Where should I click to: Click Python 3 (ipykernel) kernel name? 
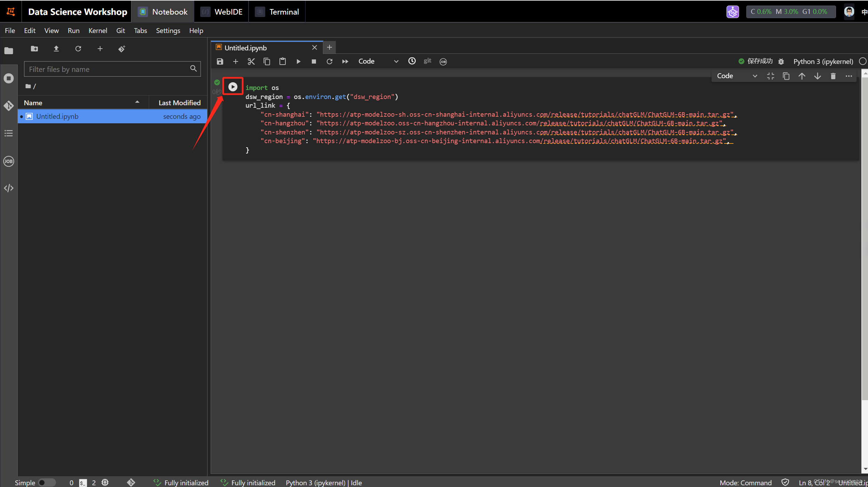[823, 61]
